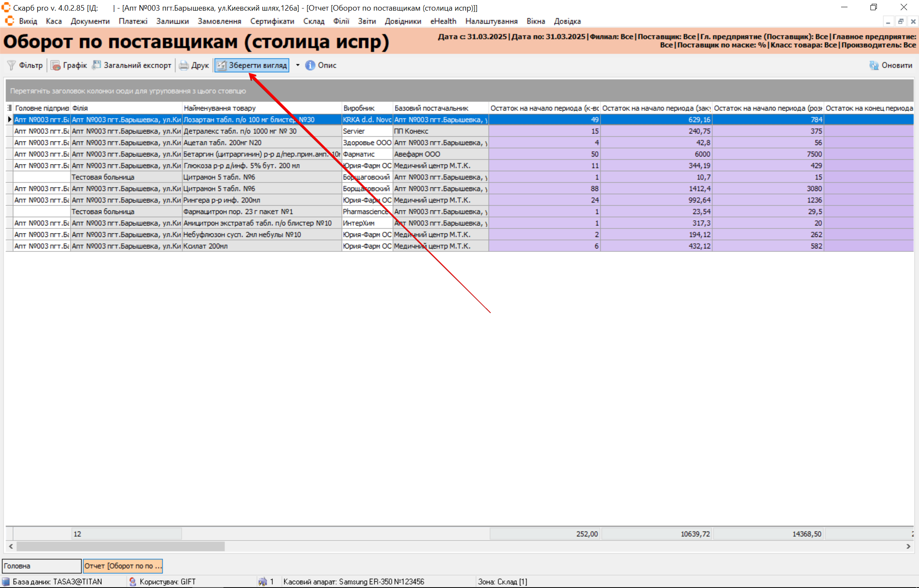Expand dropdown arrow next to Зберегти вигляд

coord(298,65)
